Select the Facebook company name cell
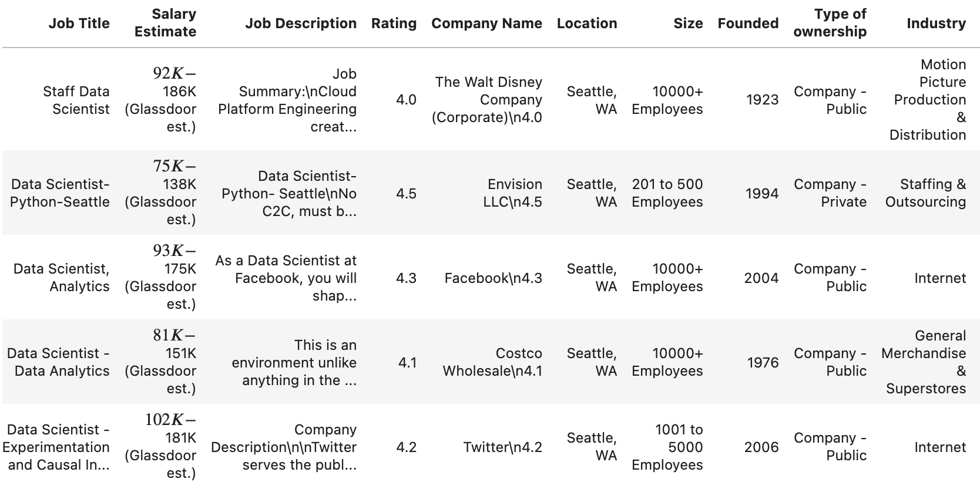Image resolution: width=980 pixels, height=499 pixels. [493, 278]
